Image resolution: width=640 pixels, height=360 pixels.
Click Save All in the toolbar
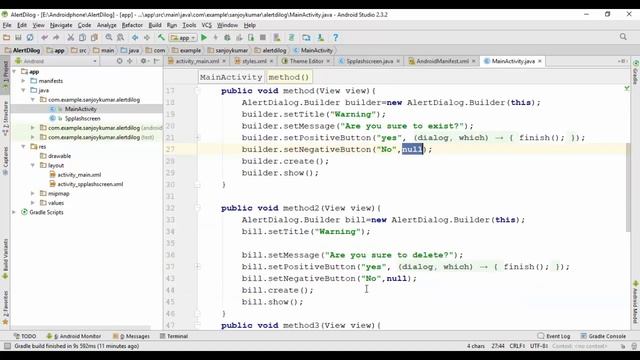(x=18, y=38)
